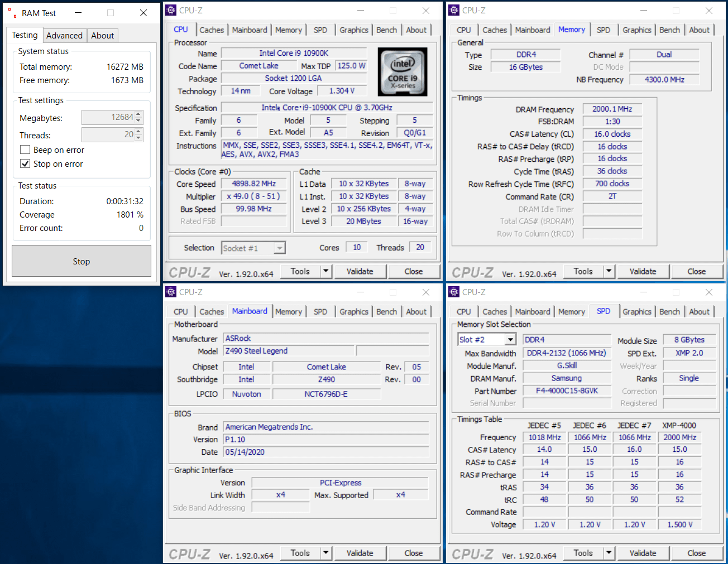Open Bench tab in CPU tab window
The image size is (728, 564).
click(387, 30)
